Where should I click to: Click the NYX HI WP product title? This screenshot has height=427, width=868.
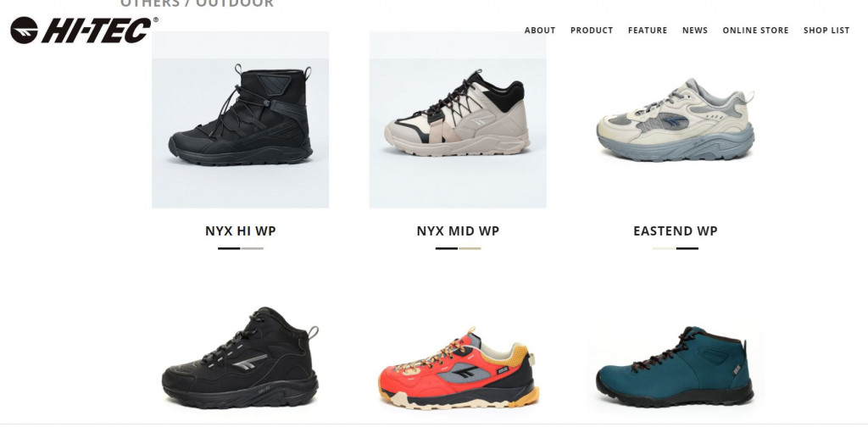tap(240, 230)
